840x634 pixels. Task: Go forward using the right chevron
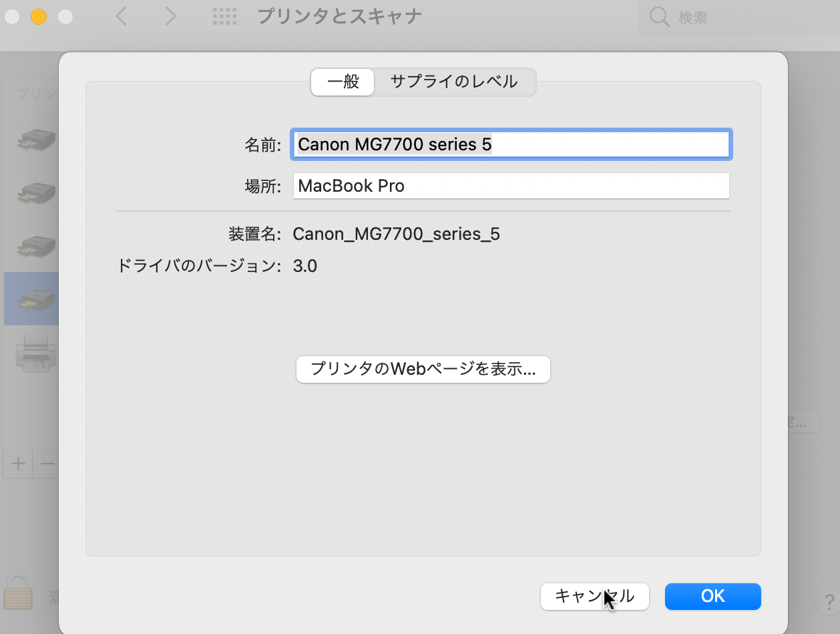tap(170, 17)
